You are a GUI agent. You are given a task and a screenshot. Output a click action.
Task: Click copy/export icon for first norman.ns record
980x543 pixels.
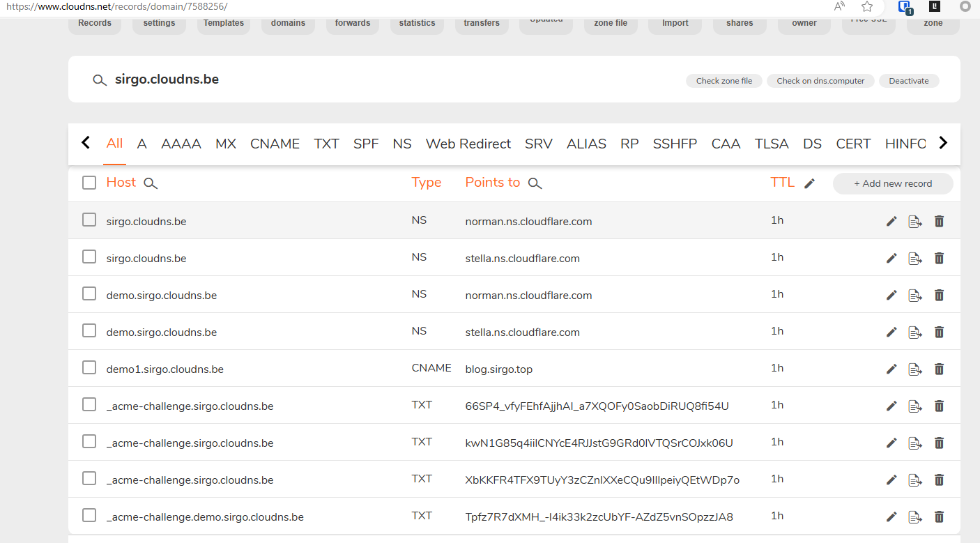[x=914, y=221]
